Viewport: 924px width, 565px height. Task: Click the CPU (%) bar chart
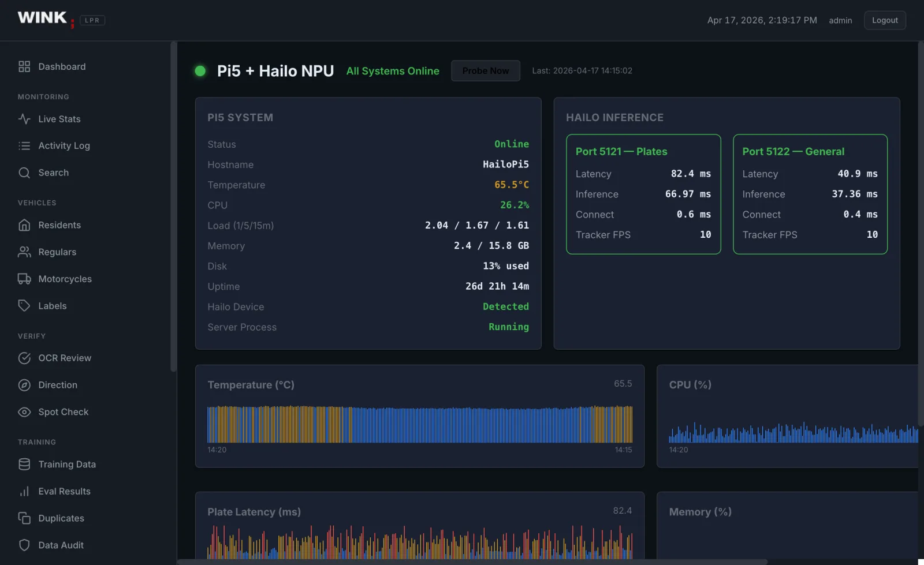pyautogui.click(x=793, y=432)
